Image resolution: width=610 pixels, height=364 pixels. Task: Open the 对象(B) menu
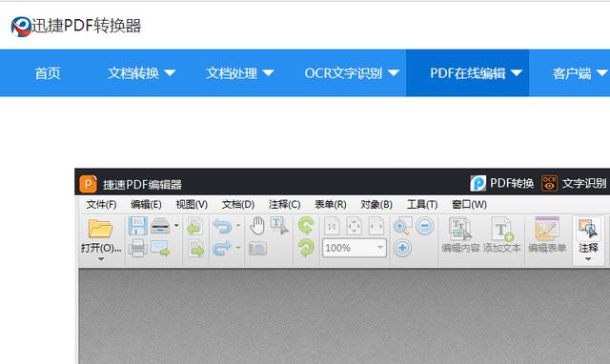[x=376, y=205]
